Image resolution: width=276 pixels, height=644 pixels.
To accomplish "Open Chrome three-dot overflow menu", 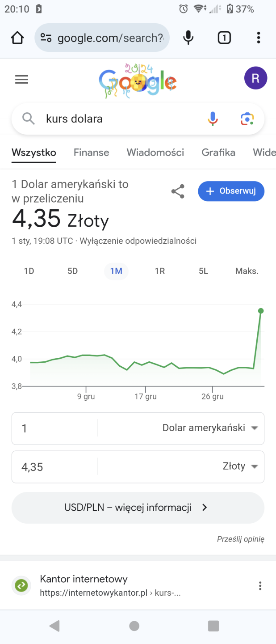I will pyautogui.click(x=258, y=38).
